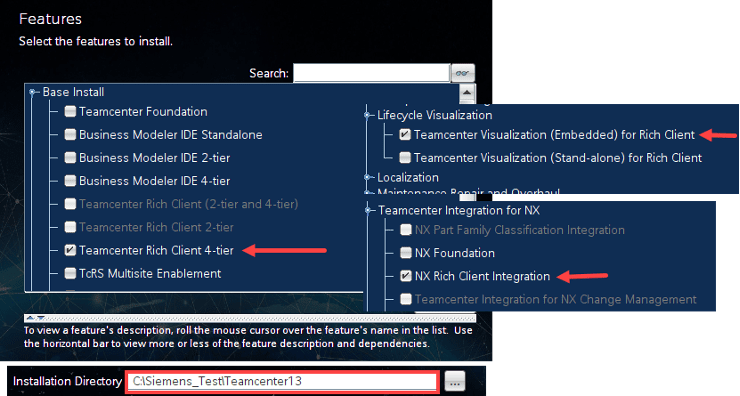
Task: Check the NX Foundation checkbox
Action: pos(406,253)
